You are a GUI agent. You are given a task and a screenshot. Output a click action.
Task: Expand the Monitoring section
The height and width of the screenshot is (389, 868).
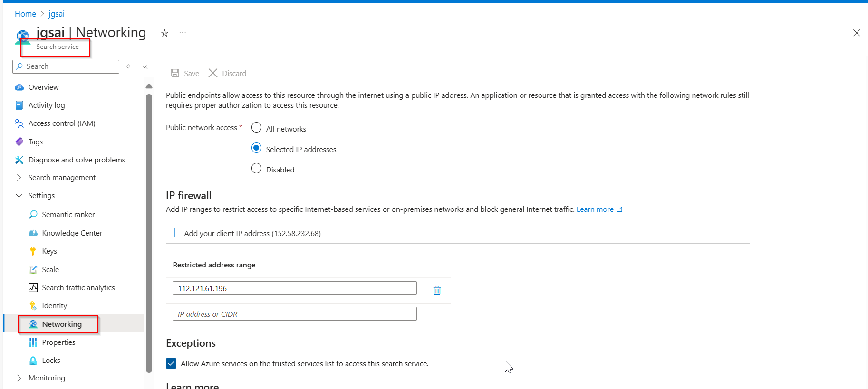(19, 378)
